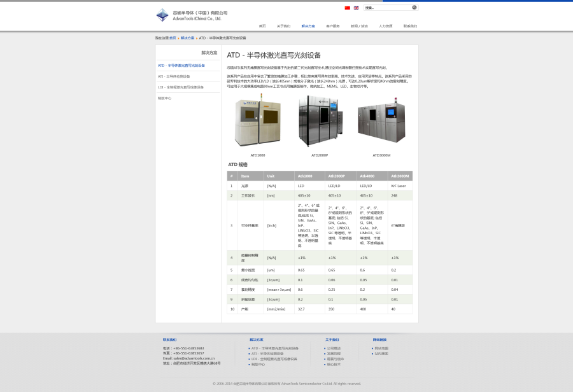The image size is (573, 392).
Task: Select LDI sidebar item for imaging equipment
Action: [181, 87]
